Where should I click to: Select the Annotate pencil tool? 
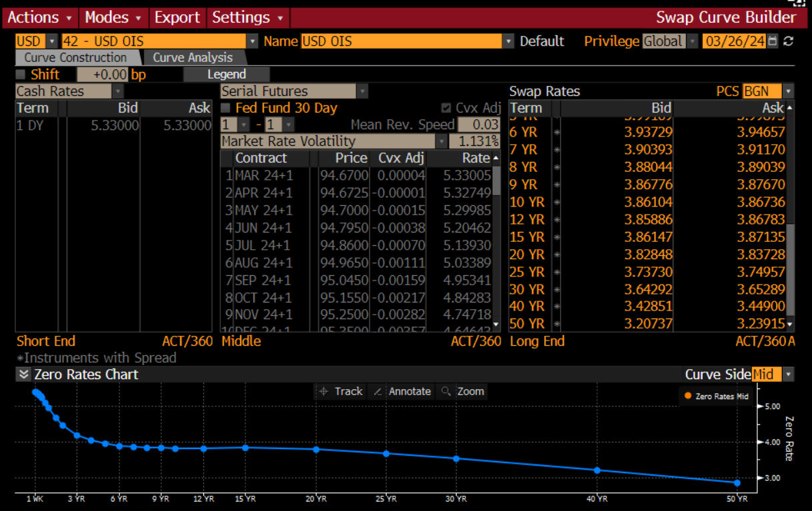tap(401, 392)
